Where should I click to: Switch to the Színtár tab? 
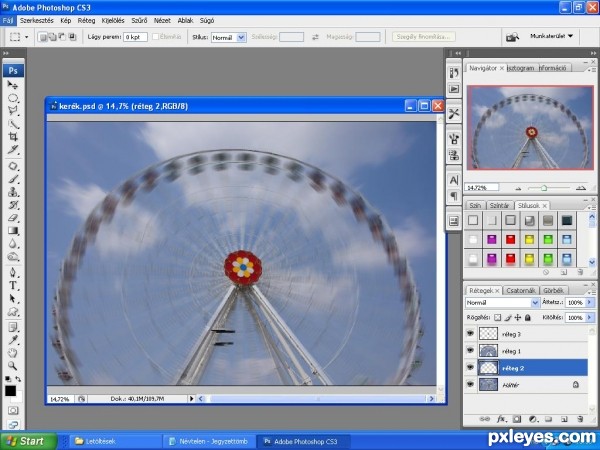tap(499, 205)
